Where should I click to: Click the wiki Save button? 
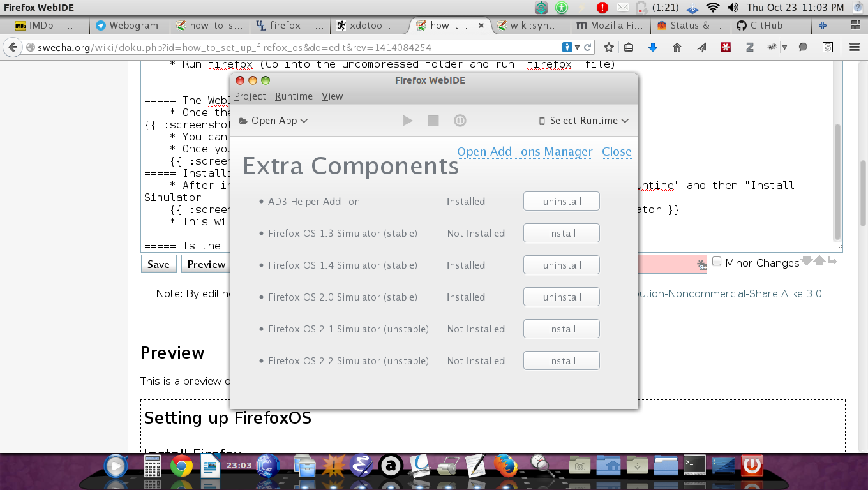pos(158,264)
